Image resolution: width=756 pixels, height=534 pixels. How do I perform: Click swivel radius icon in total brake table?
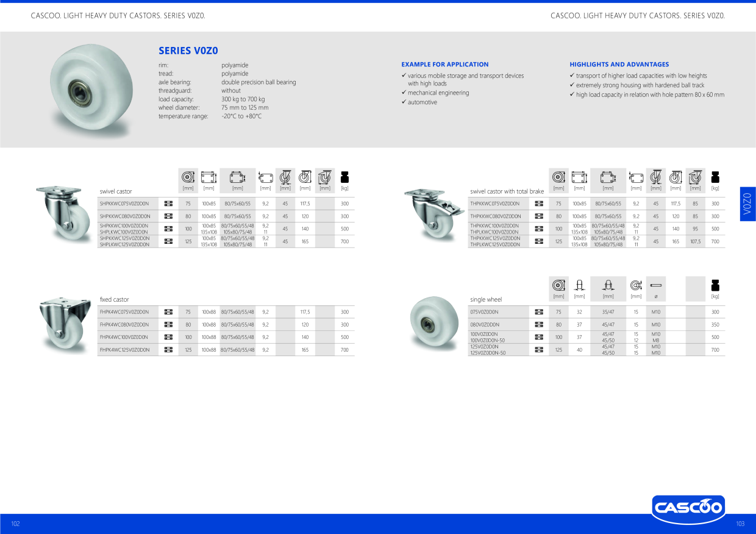point(696,177)
